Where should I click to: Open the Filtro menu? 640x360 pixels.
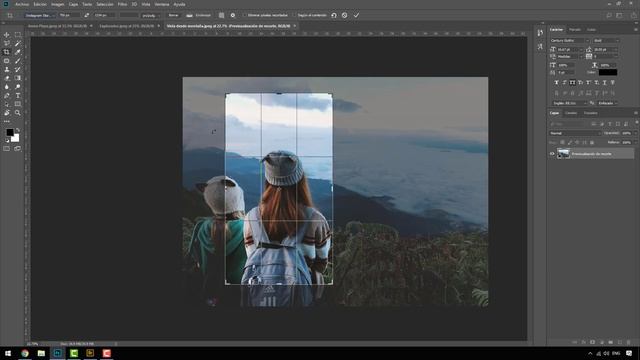click(122, 4)
